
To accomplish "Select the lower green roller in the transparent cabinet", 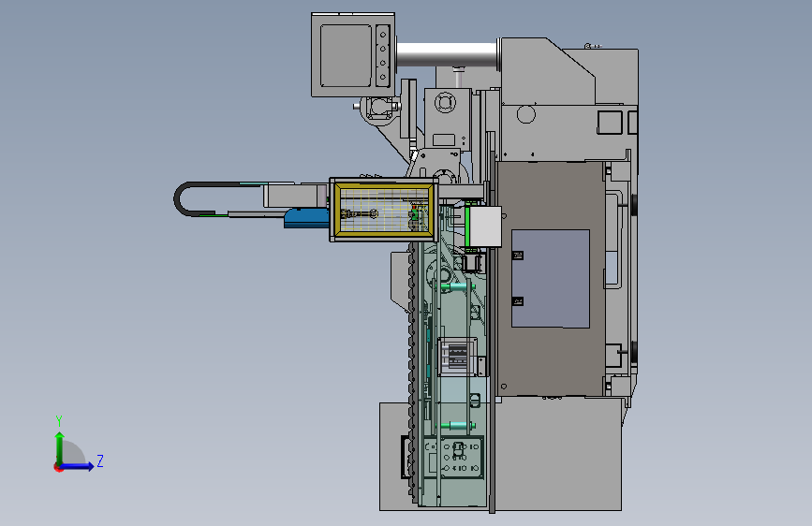I will tap(458, 426).
